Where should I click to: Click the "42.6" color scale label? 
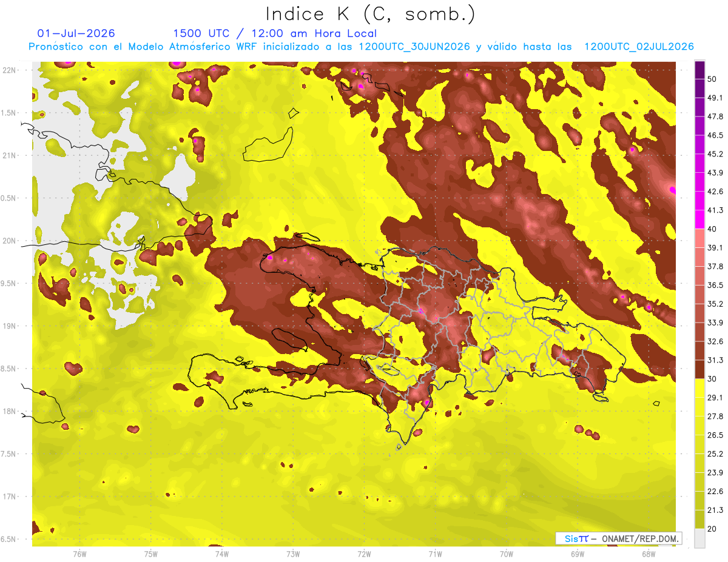pyautogui.click(x=716, y=192)
